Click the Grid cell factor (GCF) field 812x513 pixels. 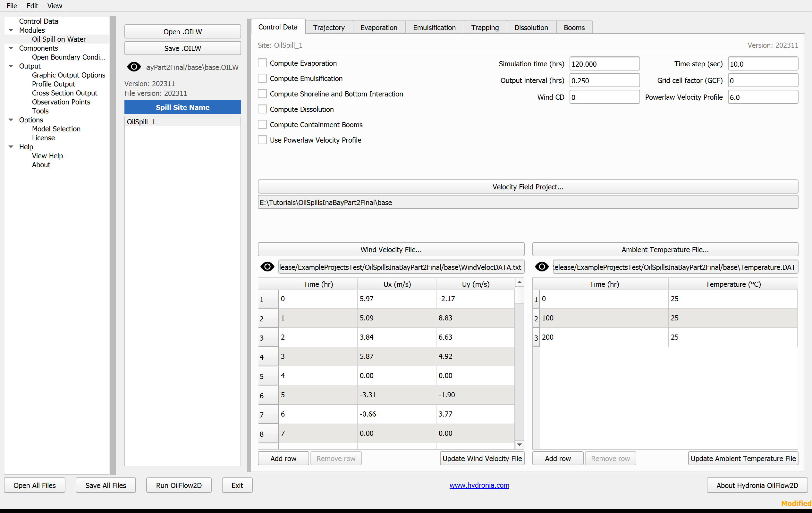point(763,80)
